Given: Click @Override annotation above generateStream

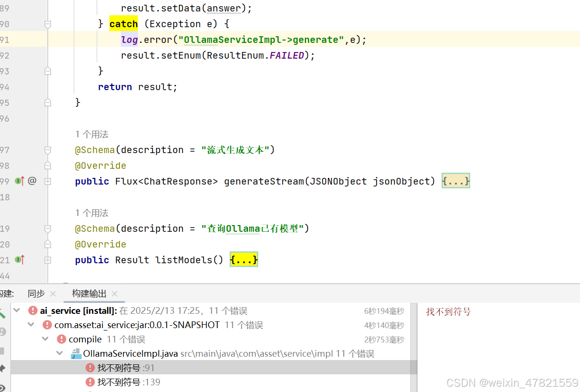Looking at the screenshot, I should click(x=101, y=165).
